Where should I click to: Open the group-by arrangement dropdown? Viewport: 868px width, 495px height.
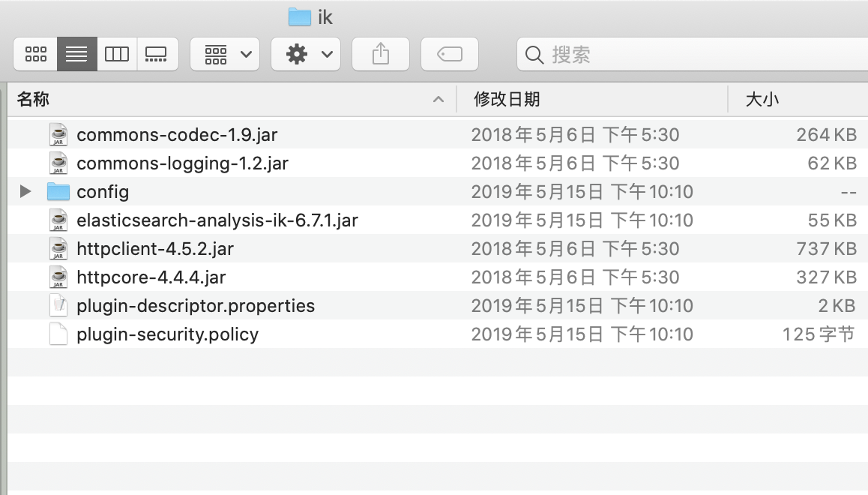(225, 54)
